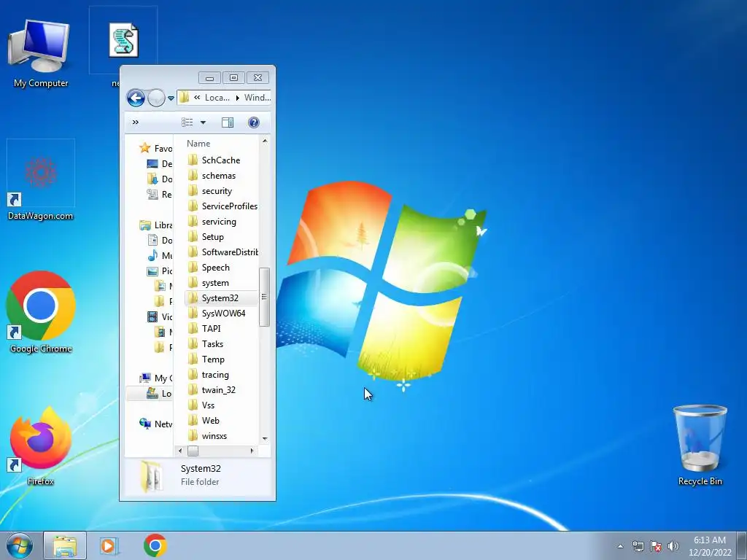This screenshot has height=560, width=747.
Task: Click the Explorer forward navigation button
Action: click(x=156, y=98)
